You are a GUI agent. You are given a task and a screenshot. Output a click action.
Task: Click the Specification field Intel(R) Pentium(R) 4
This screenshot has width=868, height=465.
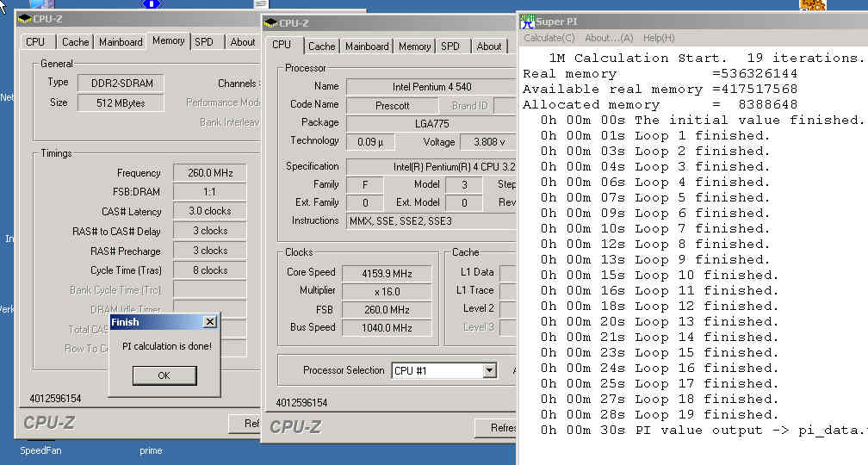coord(431,167)
